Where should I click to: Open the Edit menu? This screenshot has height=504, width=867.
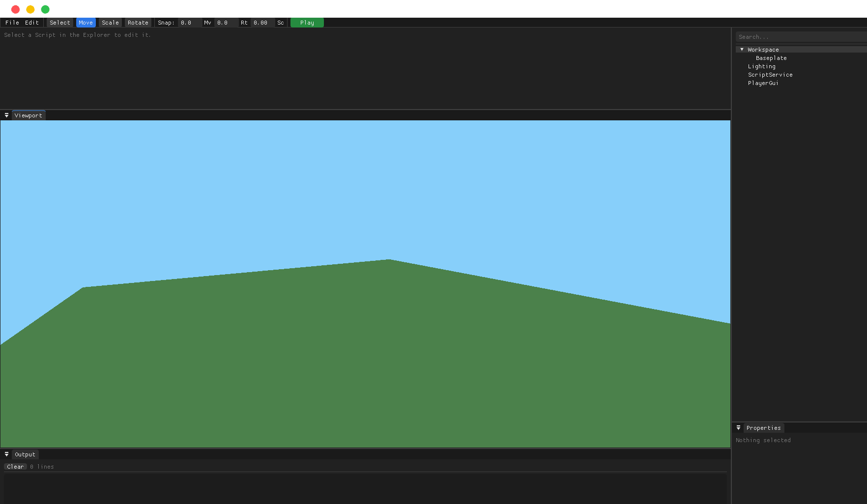31,23
